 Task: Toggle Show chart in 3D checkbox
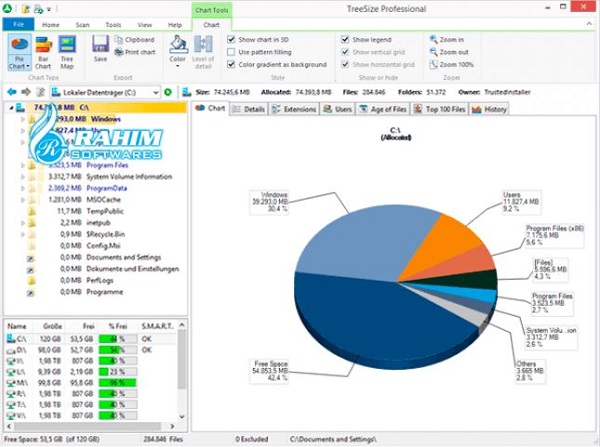tap(231, 39)
